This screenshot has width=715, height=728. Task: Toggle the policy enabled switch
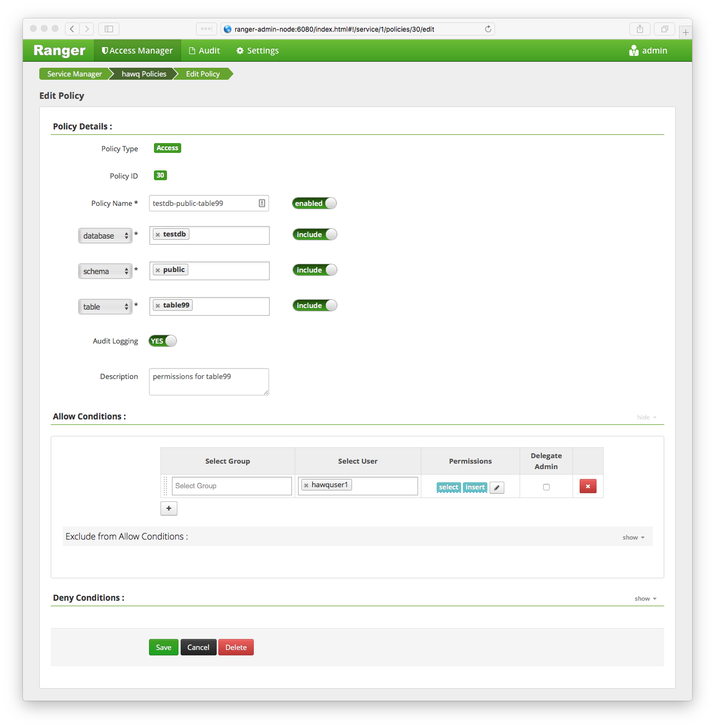(x=314, y=203)
